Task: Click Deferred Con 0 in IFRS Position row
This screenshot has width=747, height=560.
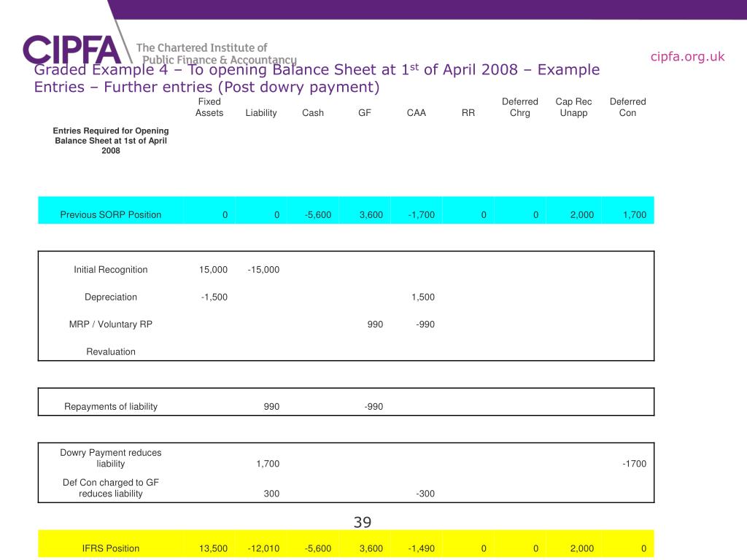Action: [x=643, y=548]
